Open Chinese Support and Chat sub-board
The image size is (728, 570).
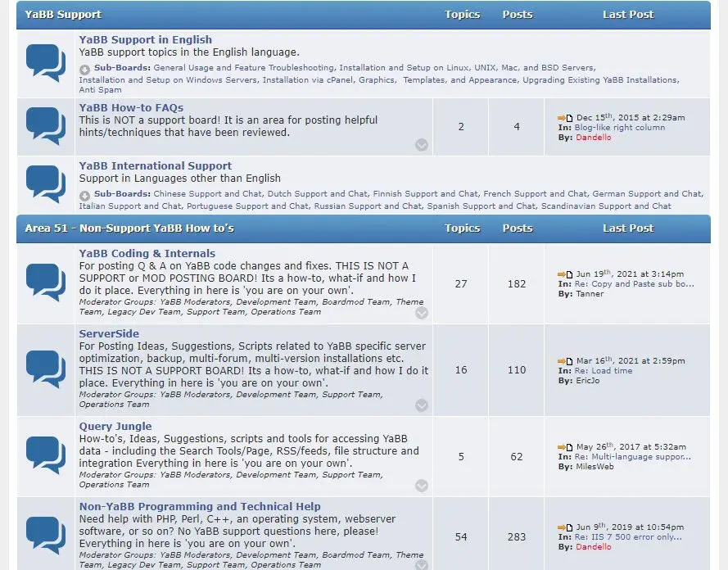pyautogui.click(x=207, y=193)
